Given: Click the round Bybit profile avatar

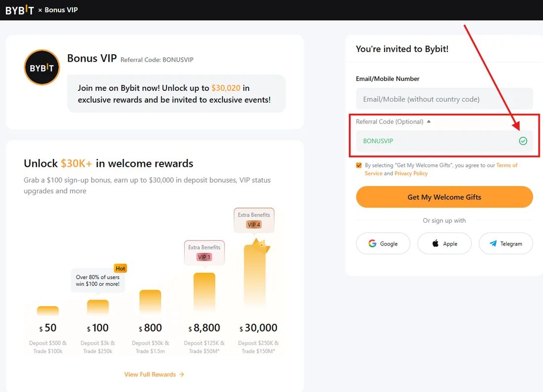Looking at the screenshot, I should (x=42, y=68).
